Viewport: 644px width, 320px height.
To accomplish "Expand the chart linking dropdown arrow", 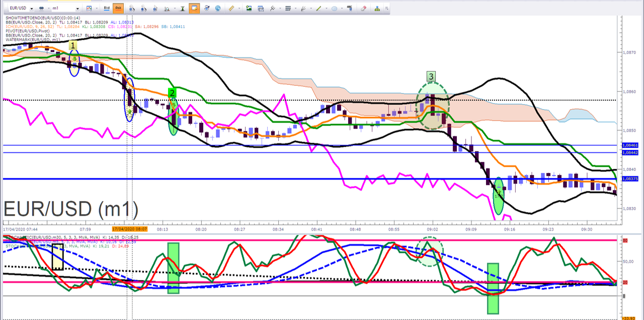I will pos(48,9).
